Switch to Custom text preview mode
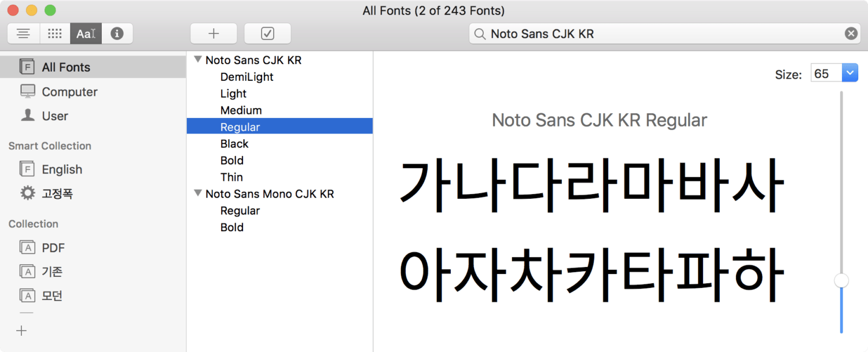The height and width of the screenshot is (352, 868). pos(86,34)
